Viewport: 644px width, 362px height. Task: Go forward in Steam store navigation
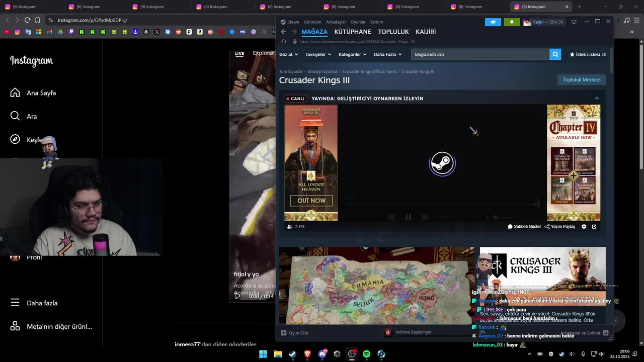point(294,32)
